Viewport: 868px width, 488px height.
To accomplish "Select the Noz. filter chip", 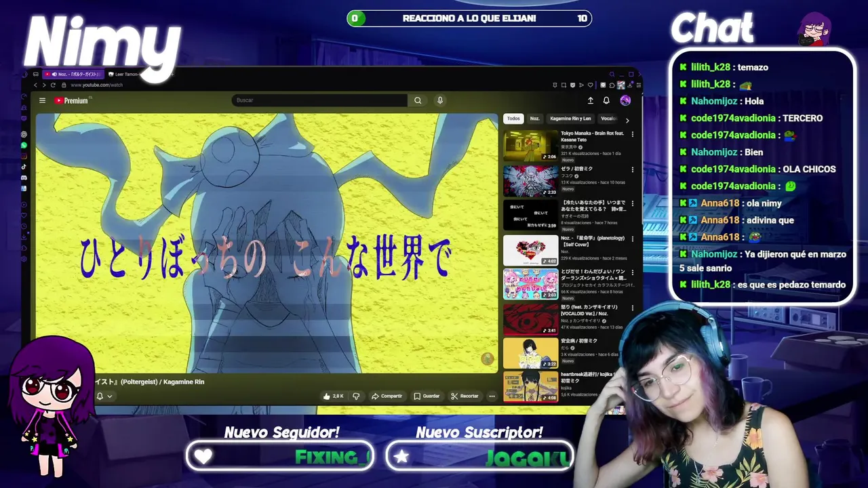I will pos(534,119).
